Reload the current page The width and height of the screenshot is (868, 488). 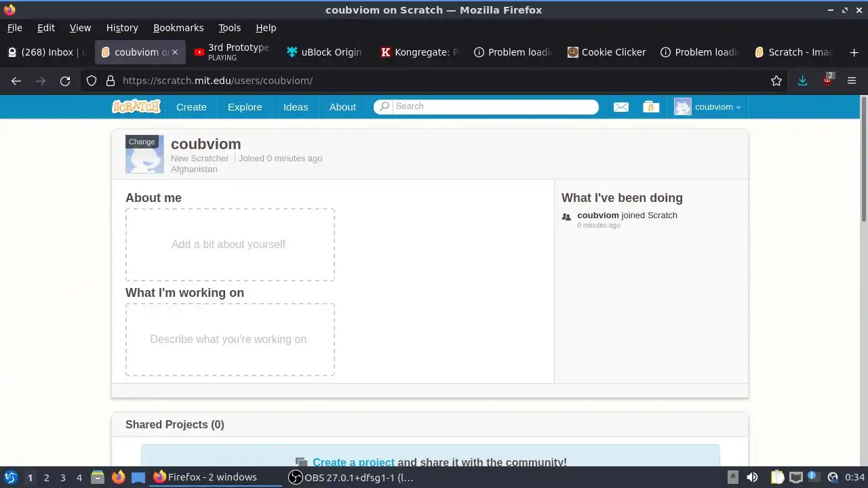(x=65, y=81)
